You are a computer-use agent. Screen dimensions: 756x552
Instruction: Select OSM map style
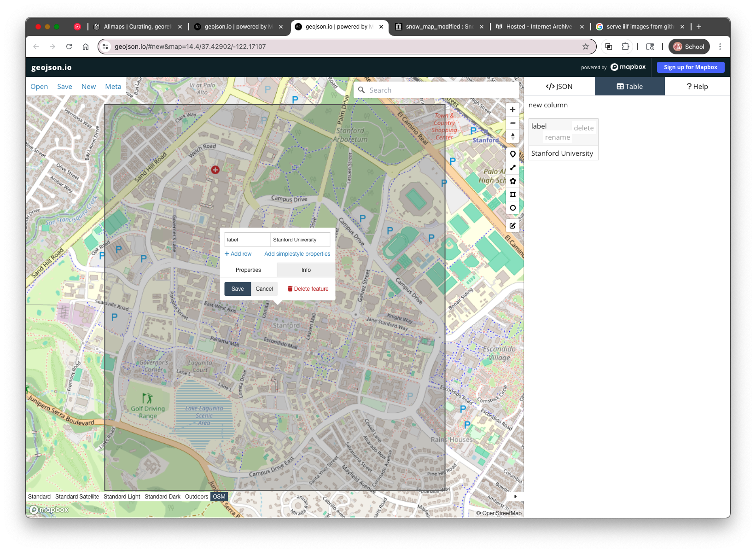coord(219,497)
